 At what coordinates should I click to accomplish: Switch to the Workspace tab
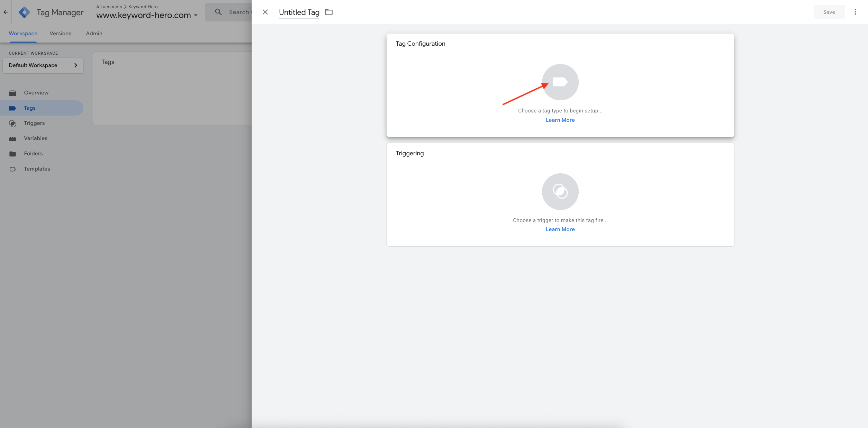23,34
